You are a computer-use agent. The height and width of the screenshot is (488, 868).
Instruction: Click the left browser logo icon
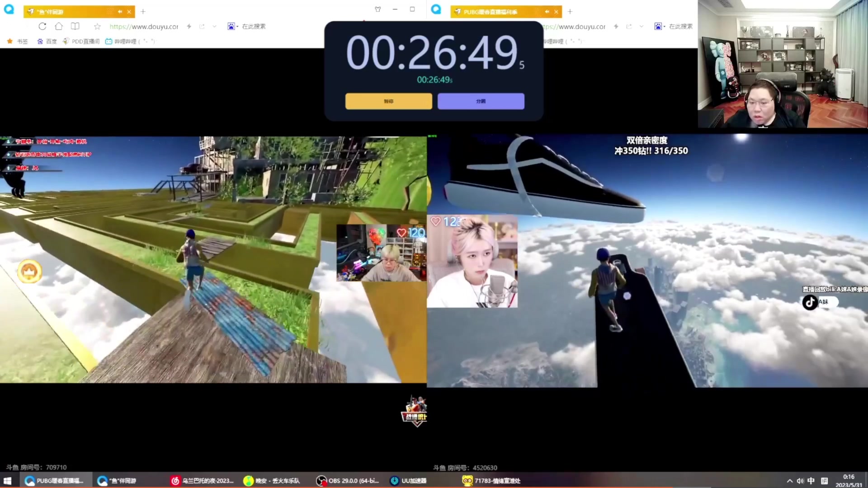click(x=9, y=9)
